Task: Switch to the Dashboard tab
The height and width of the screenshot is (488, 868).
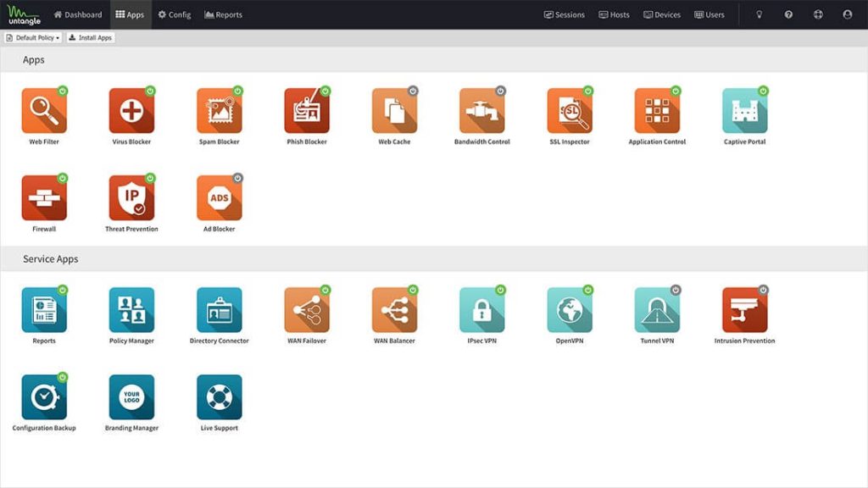Action: (77, 15)
